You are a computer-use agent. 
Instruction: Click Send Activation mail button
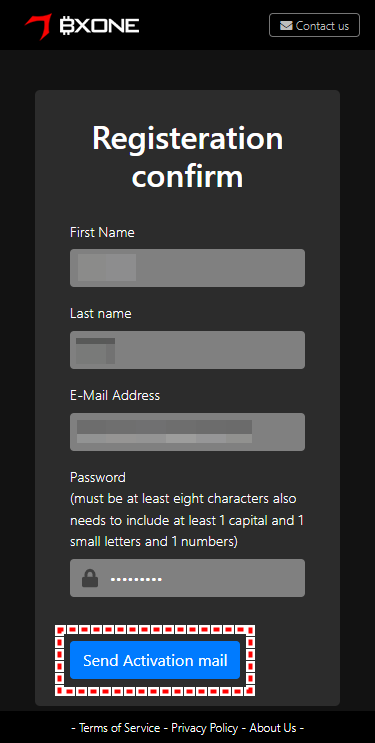coord(155,660)
